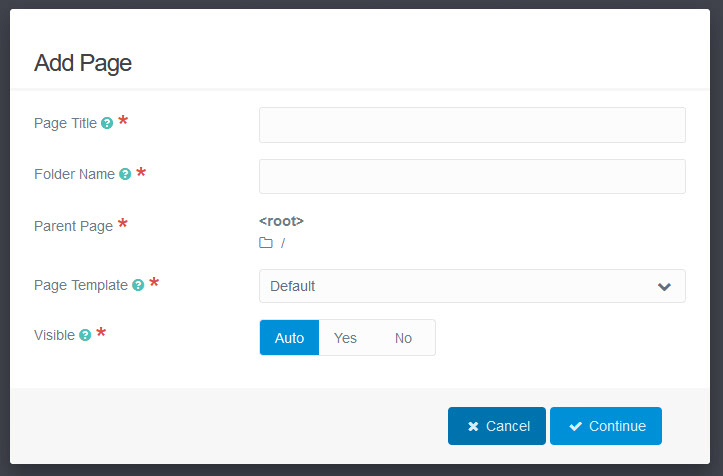
Task: Click the Page Template chevron arrow
Action: [664, 287]
